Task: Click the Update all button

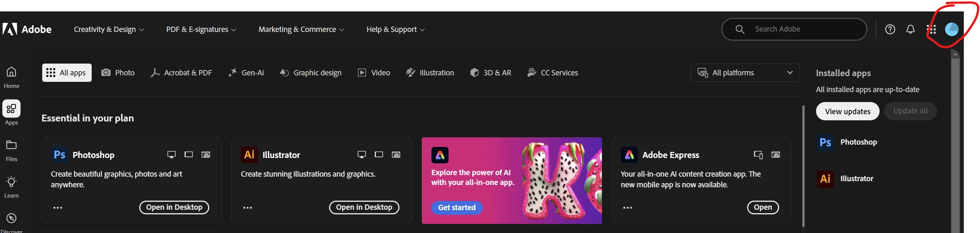Action: [910, 111]
